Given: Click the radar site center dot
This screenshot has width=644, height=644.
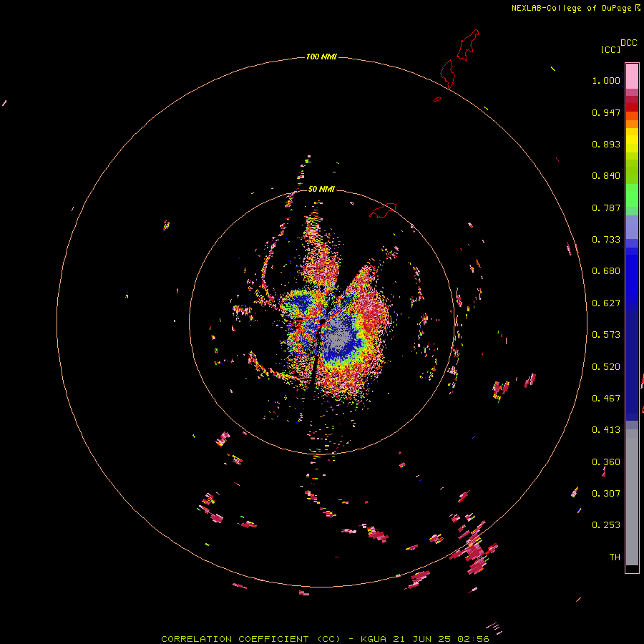Looking at the screenshot, I should tap(323, 321).
